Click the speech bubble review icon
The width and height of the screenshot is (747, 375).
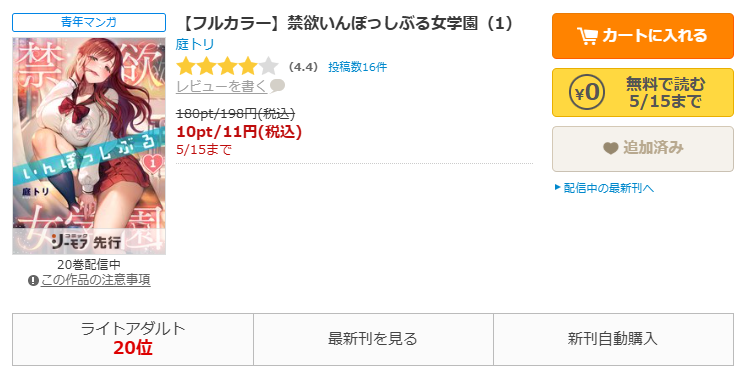coord(277,86)
